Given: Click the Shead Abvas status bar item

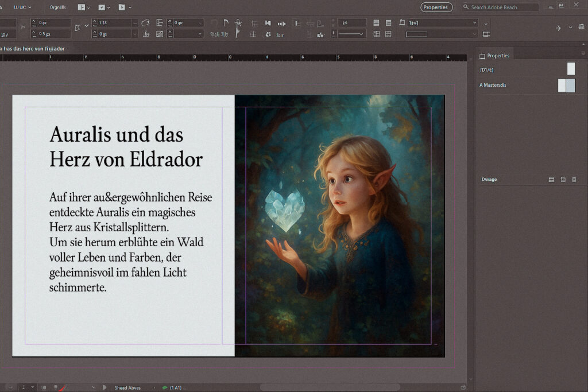Looking at the screenshot, I should coord(127,388).
